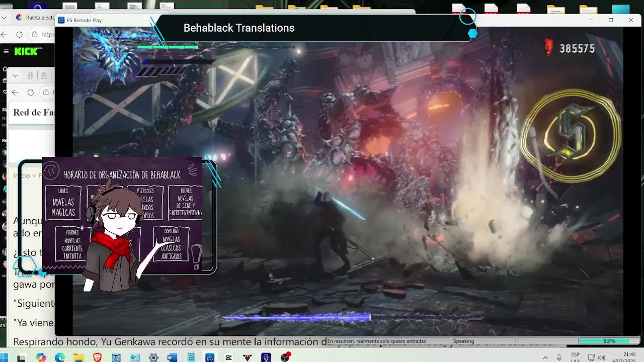Expand the tab list in Ruleta browser
644x362 pixels.
coord(5,17)
